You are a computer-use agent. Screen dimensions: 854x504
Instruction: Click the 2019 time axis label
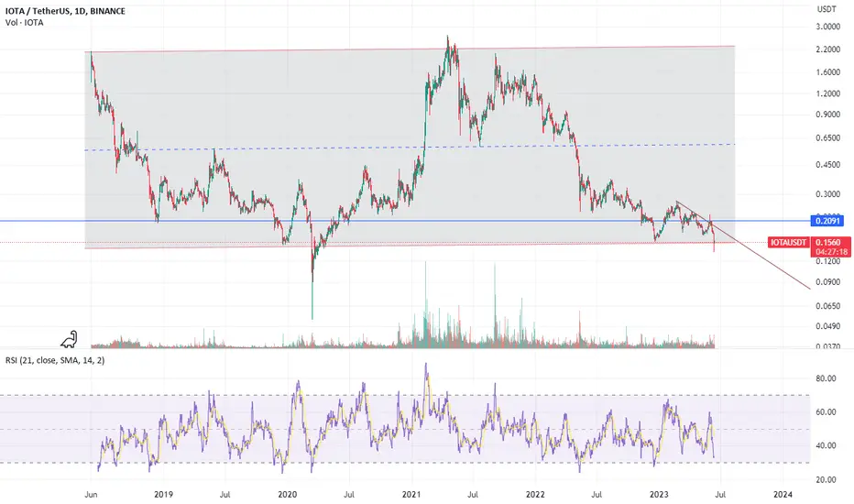coord(163,495)
